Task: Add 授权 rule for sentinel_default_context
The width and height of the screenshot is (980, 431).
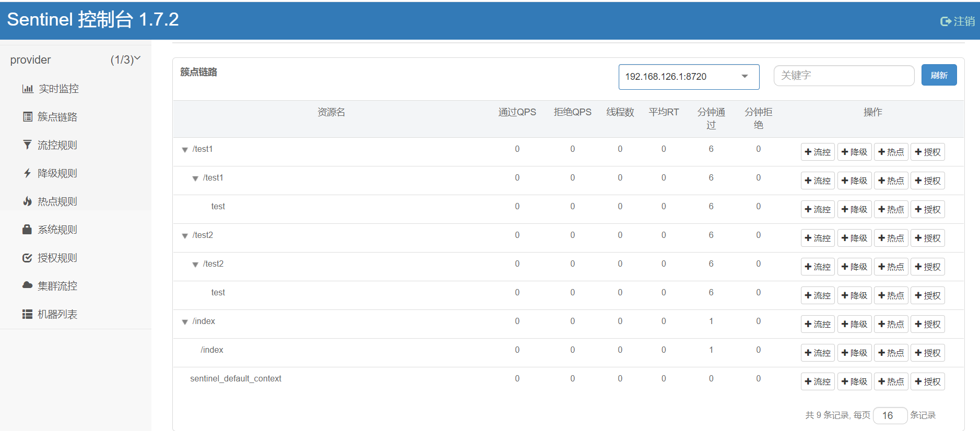Action: 927,381
